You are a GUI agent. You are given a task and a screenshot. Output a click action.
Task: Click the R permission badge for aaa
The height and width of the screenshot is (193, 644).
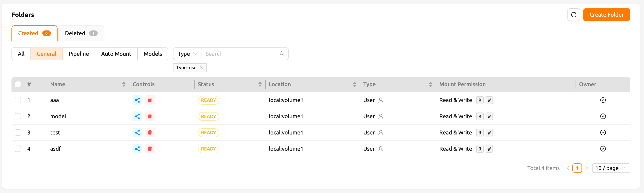pyautogui.click(x=480, y=100)
